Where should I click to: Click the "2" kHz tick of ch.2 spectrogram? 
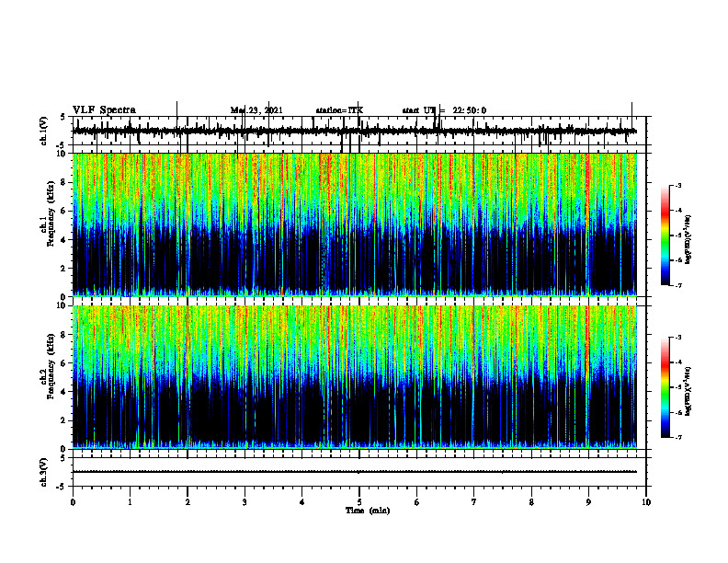pyautogui.click(x=63, y=420)
